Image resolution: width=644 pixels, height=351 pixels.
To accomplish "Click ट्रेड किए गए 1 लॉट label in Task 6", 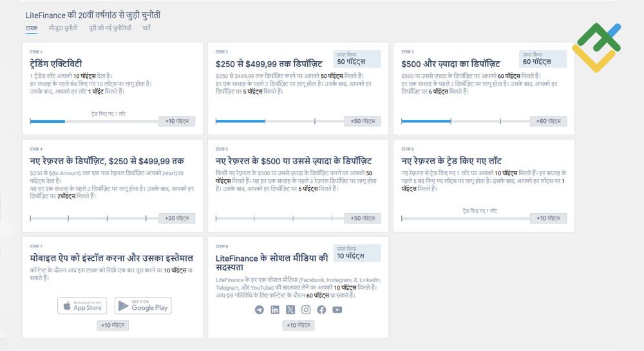I will [x=480, y=211].
